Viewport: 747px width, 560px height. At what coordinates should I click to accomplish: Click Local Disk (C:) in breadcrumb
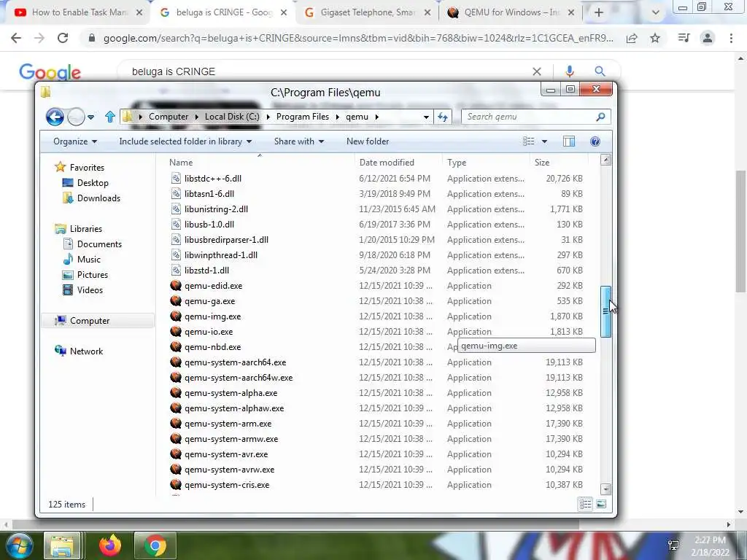(232, 117)
